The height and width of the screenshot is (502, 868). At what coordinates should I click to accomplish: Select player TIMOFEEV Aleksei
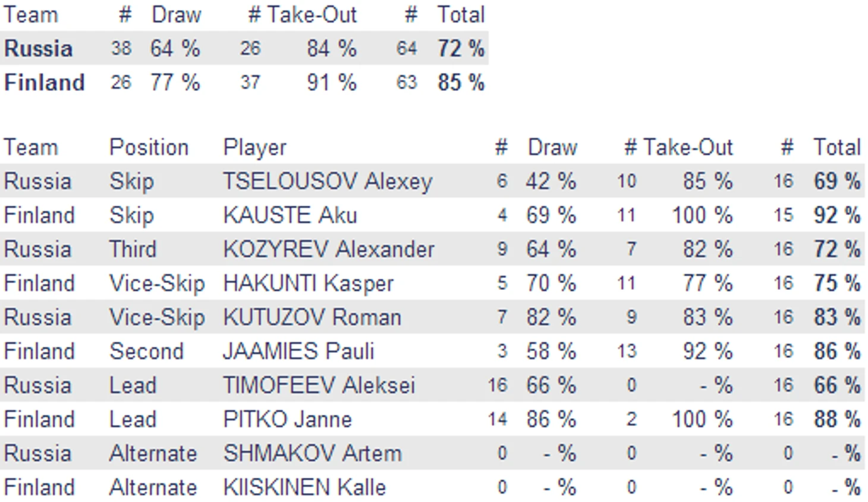319,385
